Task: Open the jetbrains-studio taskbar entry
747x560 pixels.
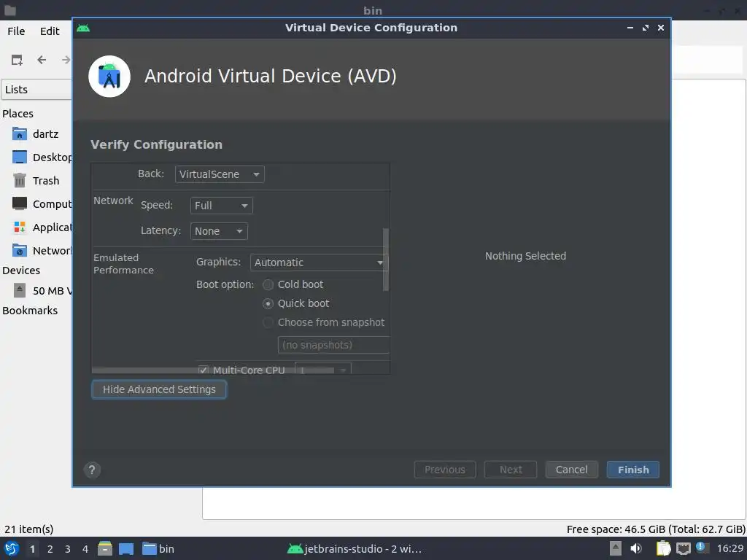Action: pyautogui.click(x=355, y=548)
